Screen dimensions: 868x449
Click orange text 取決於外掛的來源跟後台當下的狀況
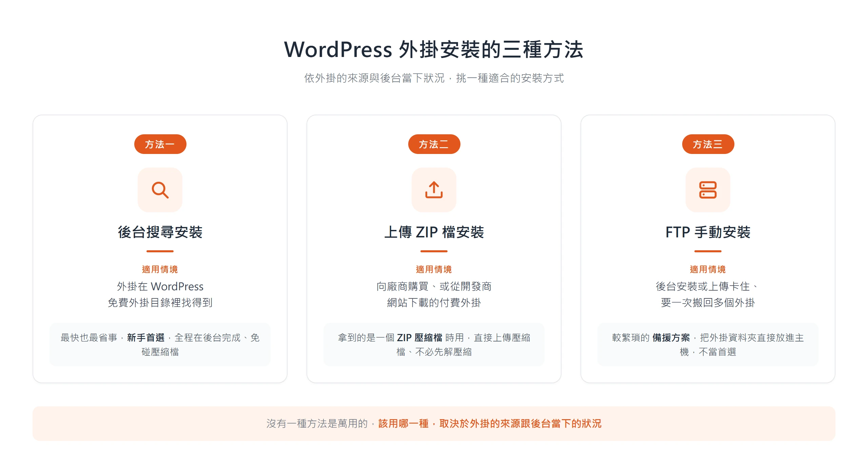coord(520,424)
